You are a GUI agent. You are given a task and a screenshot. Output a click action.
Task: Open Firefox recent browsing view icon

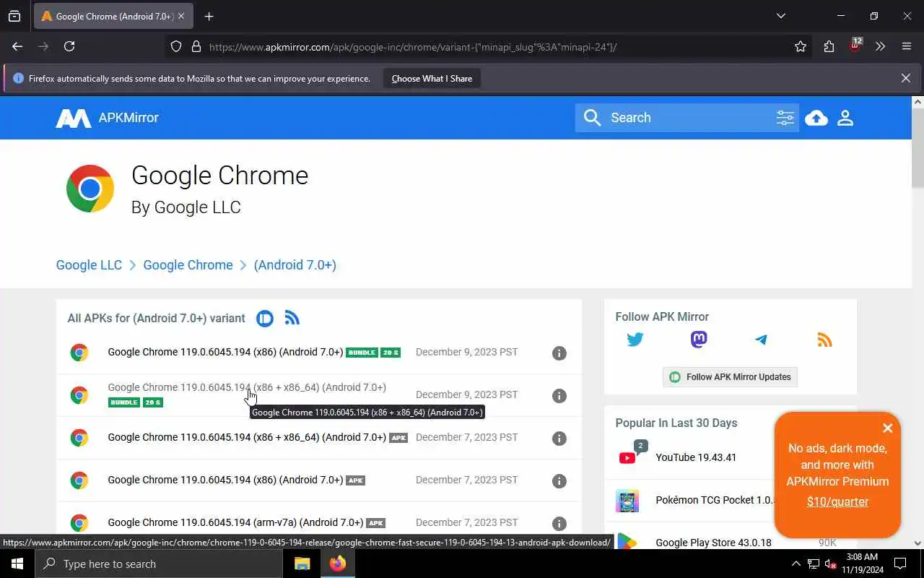(14, 16)
